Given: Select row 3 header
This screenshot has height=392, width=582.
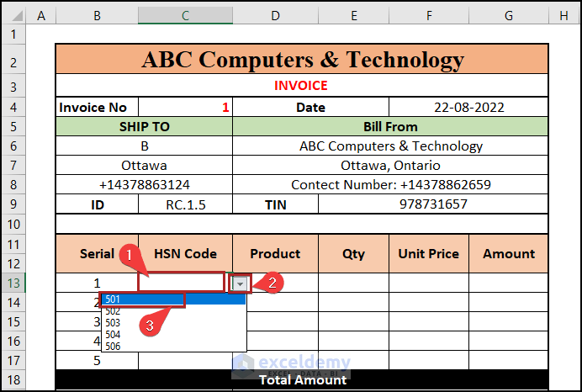Looking at the screenshot, I should click(13, 87).
